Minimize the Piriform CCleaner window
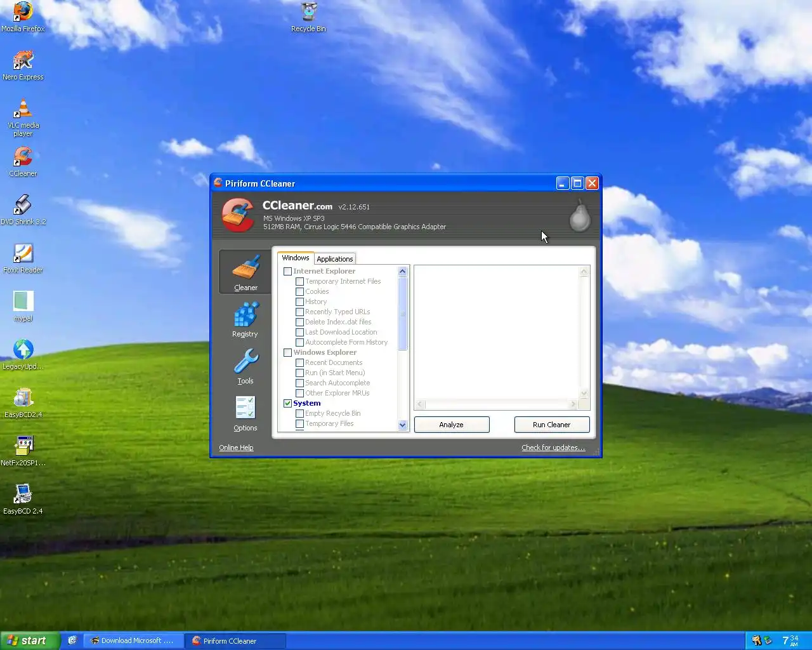 coord(563,183)
